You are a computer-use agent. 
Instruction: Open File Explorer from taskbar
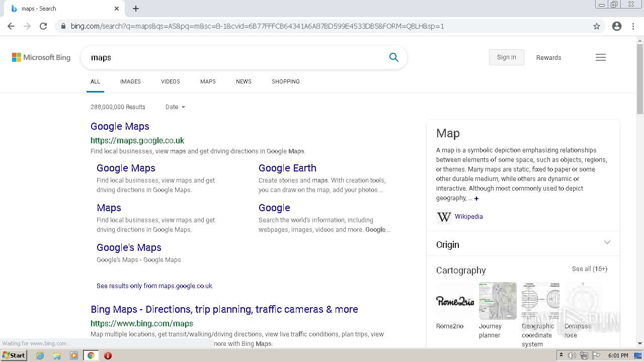pos(57,355)
